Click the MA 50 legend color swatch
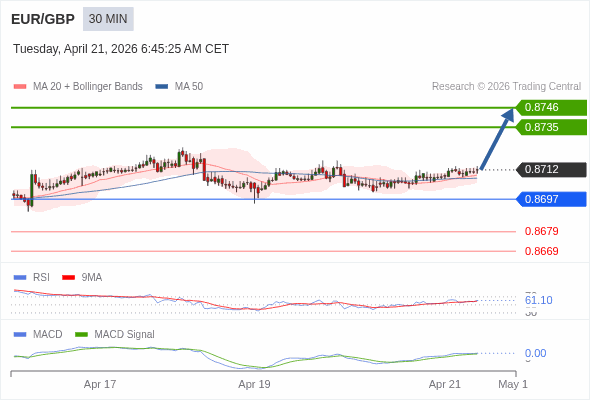 point(162,87)
